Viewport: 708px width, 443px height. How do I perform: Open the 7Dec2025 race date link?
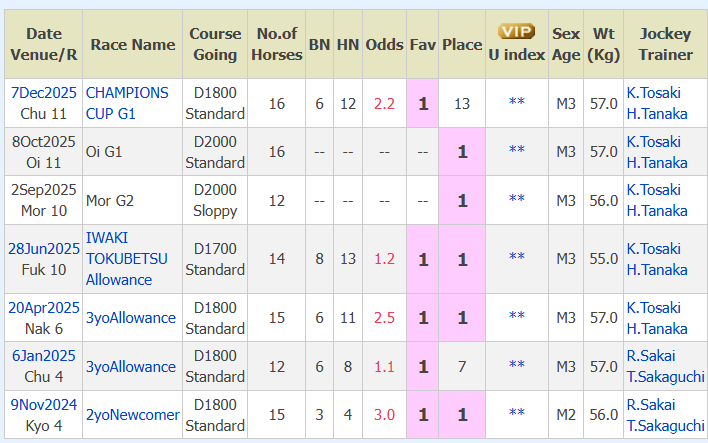point(44,93)
